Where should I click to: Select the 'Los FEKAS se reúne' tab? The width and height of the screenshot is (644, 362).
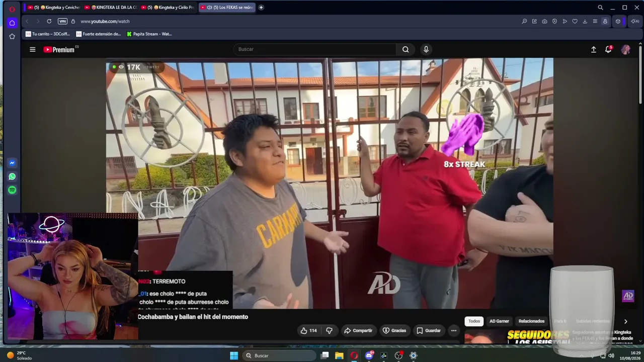(x=227, y=8)
